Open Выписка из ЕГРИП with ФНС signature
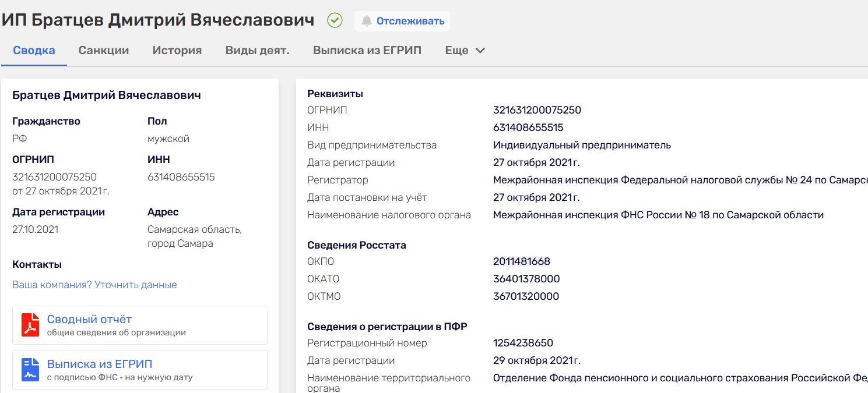 coord(100,364)
